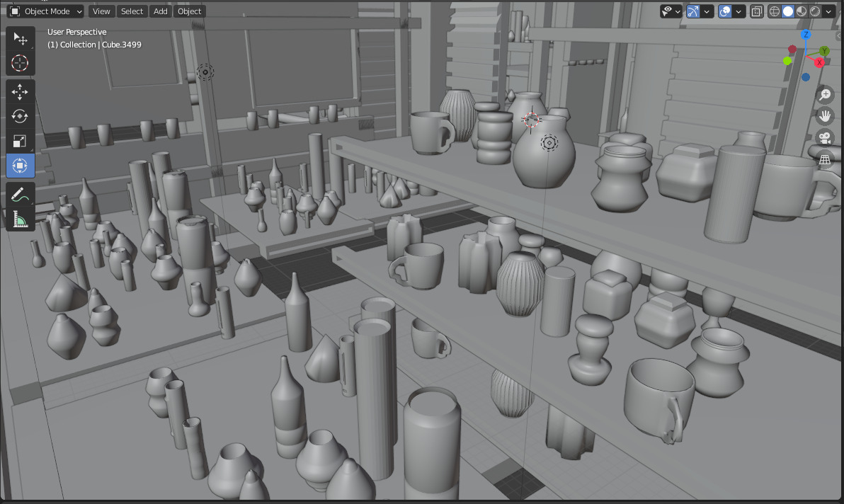Select the Annotate pencil tool
This screenshot has height=504, width=844.
point(20,194)
